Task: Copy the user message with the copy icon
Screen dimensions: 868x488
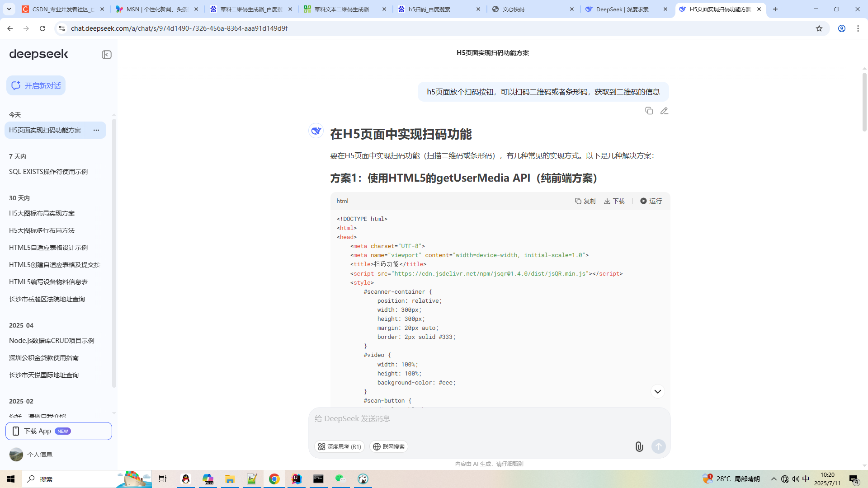Action: click(649, 111)
